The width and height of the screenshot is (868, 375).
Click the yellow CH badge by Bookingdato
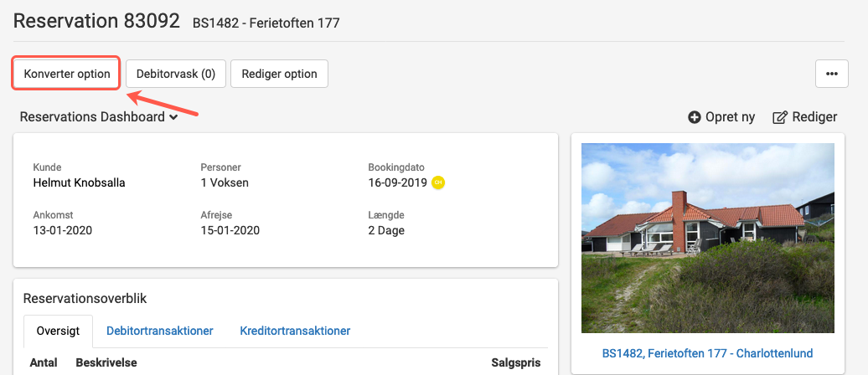[x=438, y=182]
